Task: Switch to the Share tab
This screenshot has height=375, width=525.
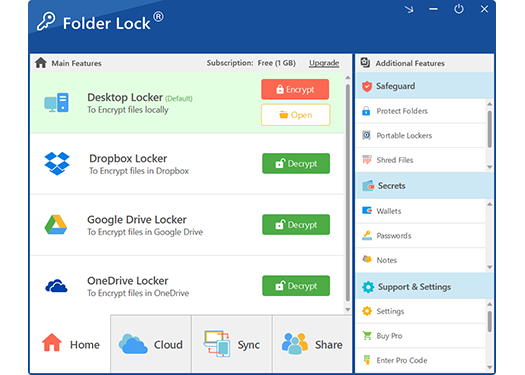Action: tap(312, 344)
